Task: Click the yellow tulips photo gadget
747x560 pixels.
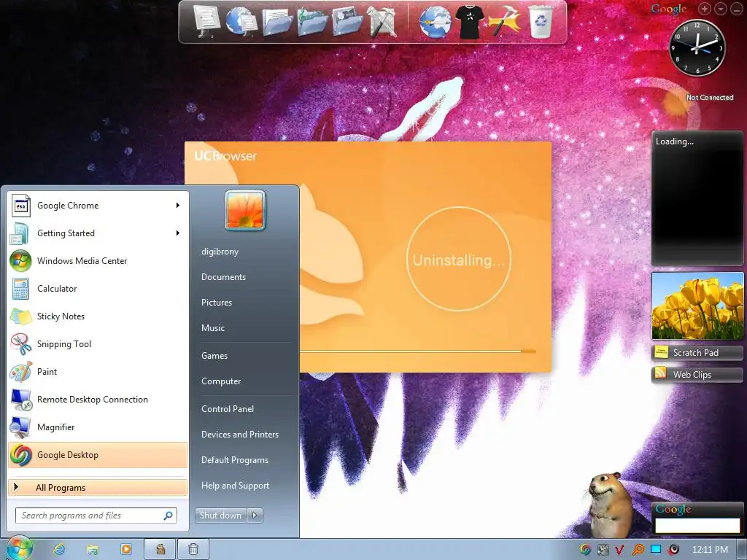Action: 697,306
